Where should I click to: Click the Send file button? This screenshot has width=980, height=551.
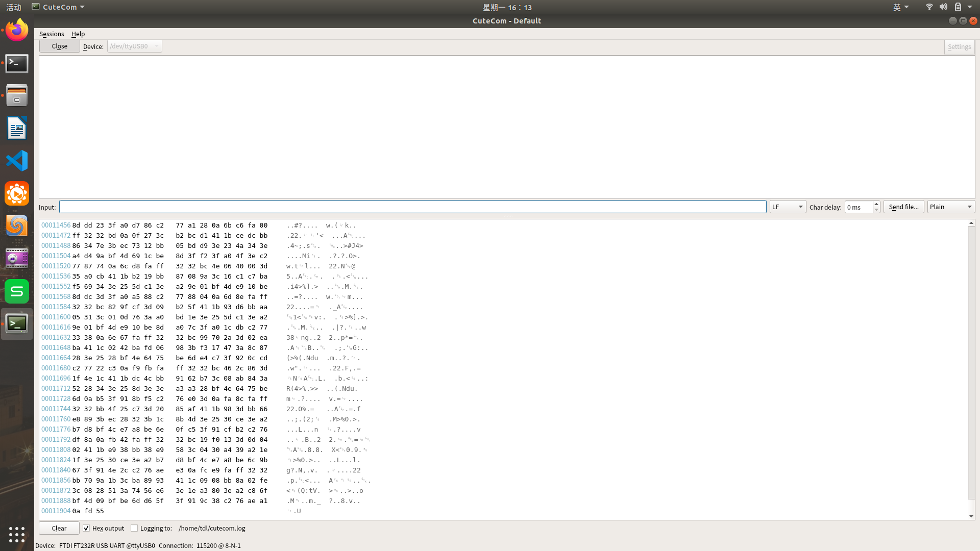coord(904,207)
